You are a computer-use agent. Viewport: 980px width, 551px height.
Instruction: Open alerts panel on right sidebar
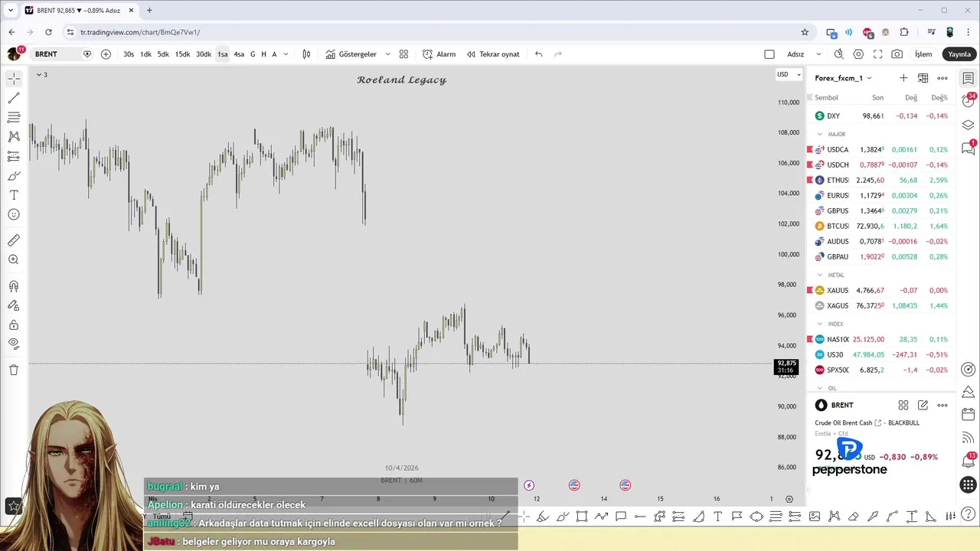tap(969, 101)
